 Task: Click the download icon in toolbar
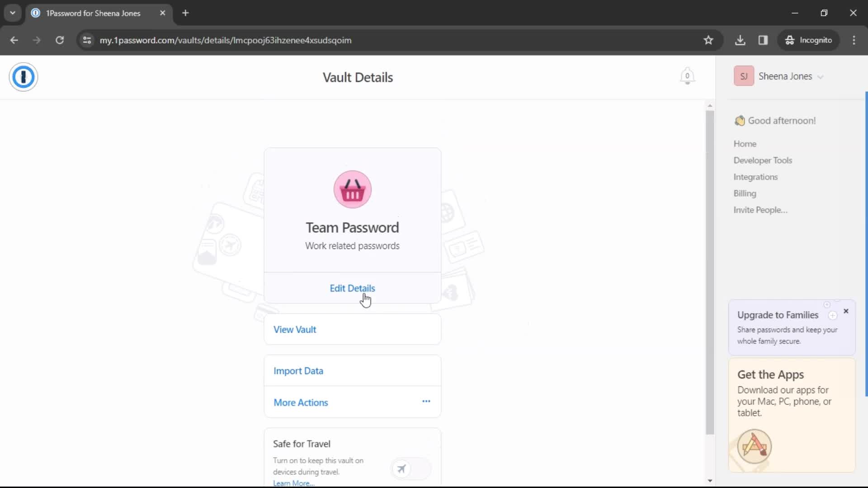coord(741,40)
